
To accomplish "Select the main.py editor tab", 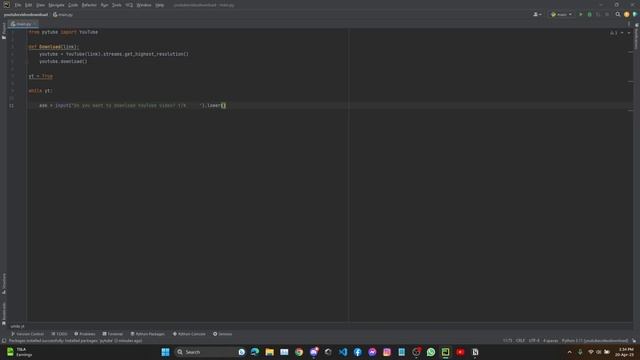I will [24, 24].
